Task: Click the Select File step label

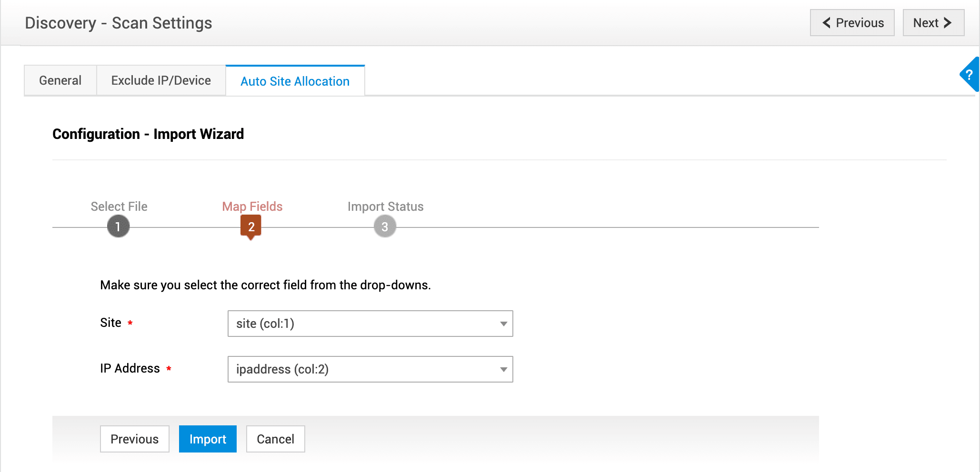Action: pos(119,206)
